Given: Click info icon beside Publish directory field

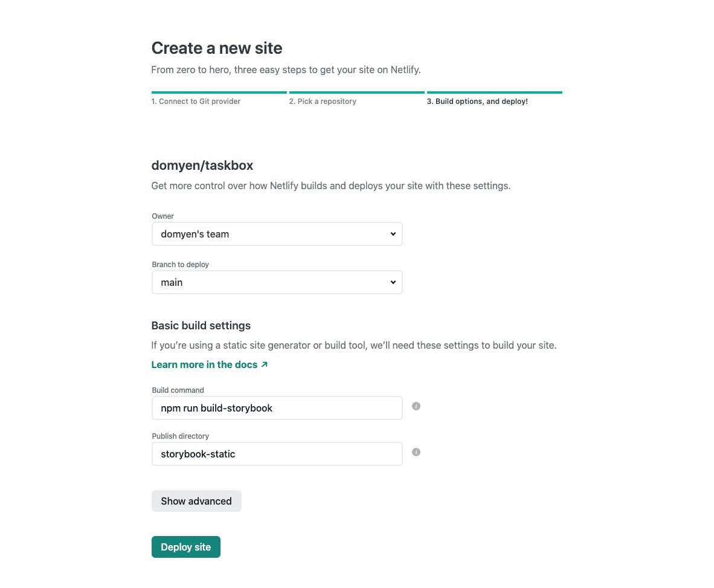Looking at the screenshot, I should [416, 452].
